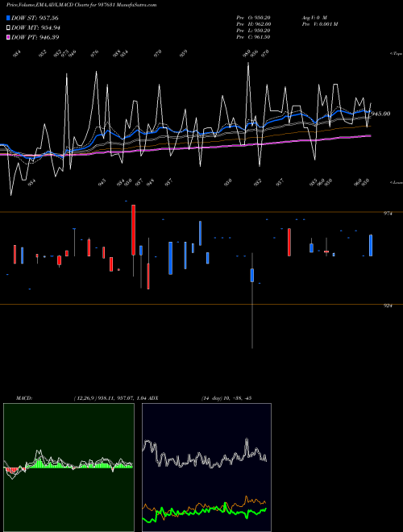The height and width of the screenshot is (532, 403).
Task: Click the blue candle with the long lower wick
Action: [x=252, y=275]
